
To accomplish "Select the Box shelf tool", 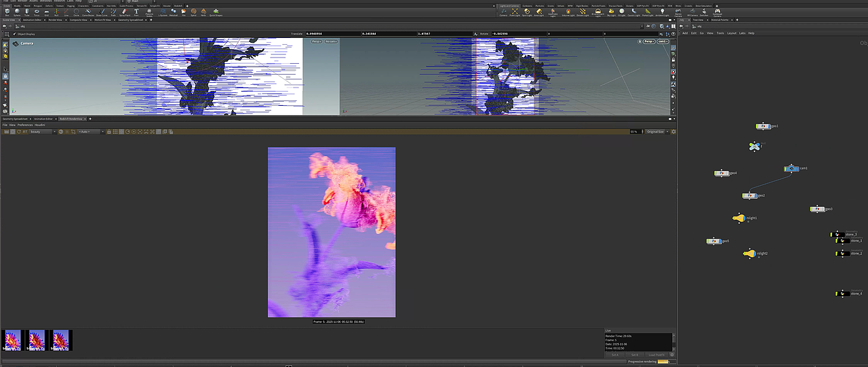I will click(x=7, y=12).
